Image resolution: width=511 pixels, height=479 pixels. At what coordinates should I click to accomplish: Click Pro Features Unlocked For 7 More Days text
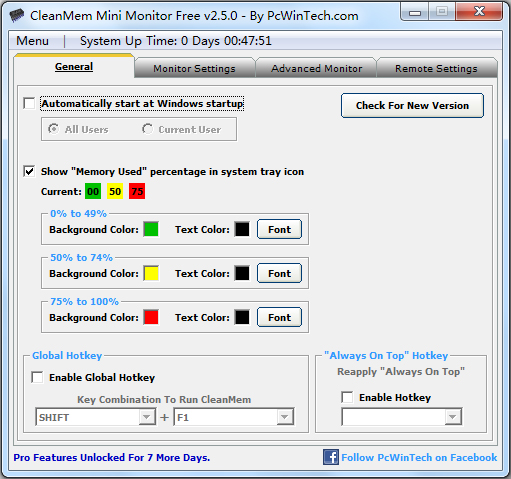(x=112, y=458)
